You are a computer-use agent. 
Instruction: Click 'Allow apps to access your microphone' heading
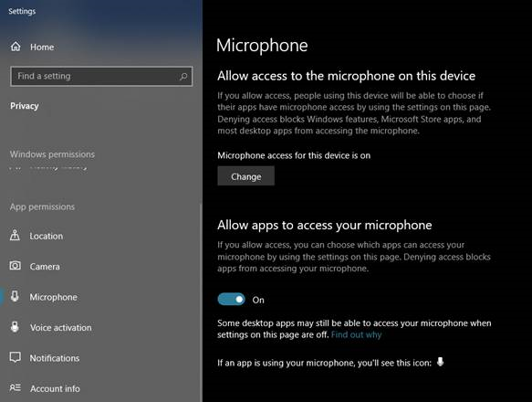(x=325, y=226)
